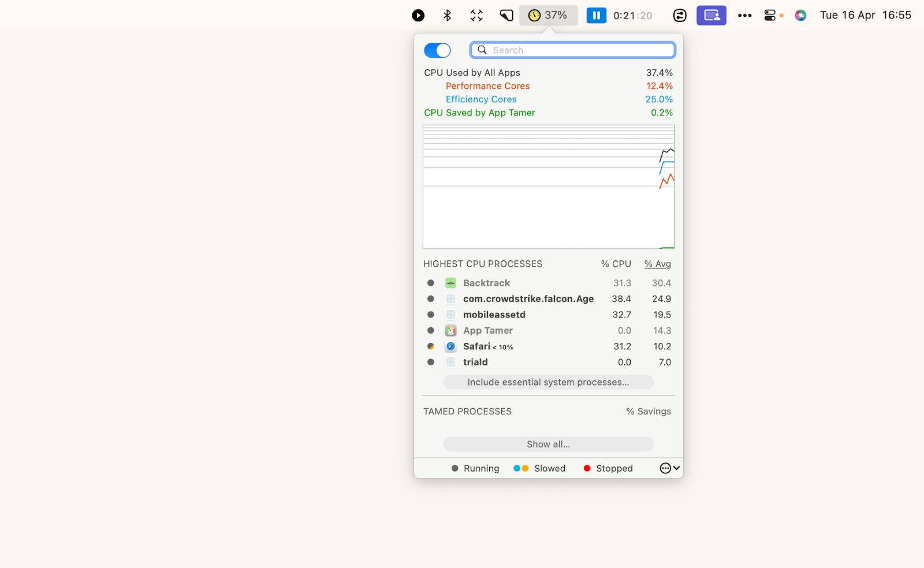Open Siri from the menu bar
Image resolution: width=924 pixels, height=568 pixels.
coord(800,16)
